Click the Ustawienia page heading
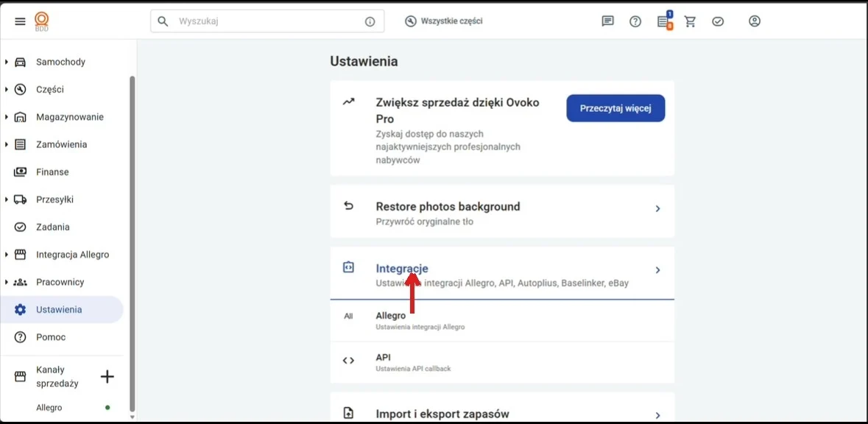 coord(364,61)
